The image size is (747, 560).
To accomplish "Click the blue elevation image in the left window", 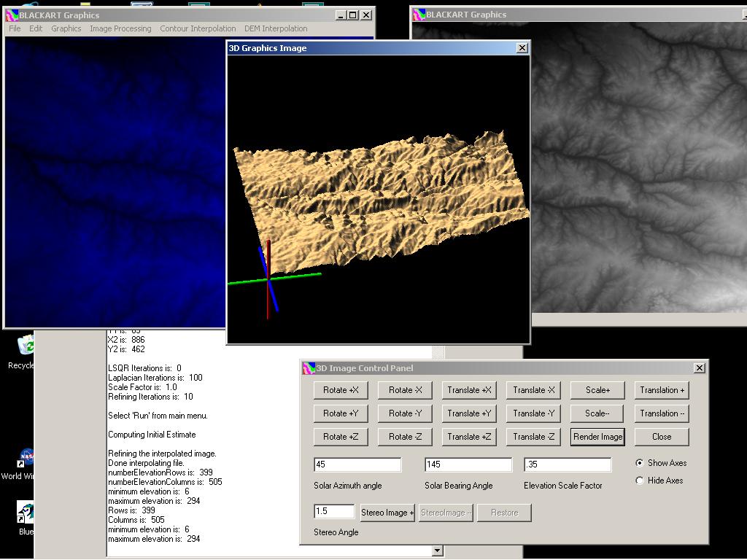I will [115, 182].
